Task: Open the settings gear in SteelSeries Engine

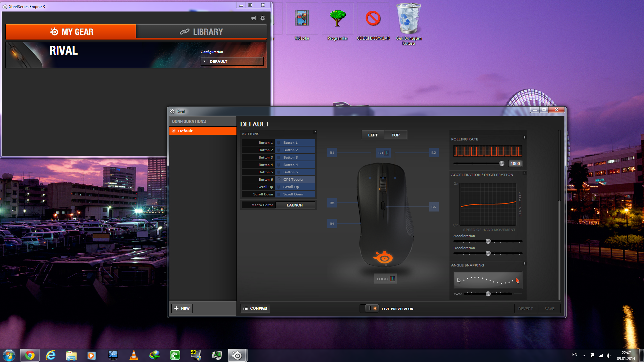Action: tap(263, 18)
